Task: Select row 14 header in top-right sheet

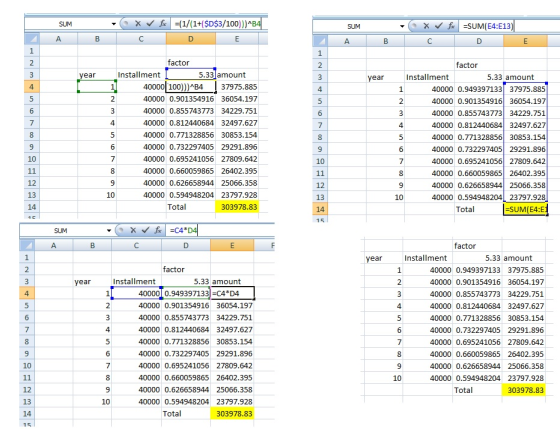Action: click(320, 209)
